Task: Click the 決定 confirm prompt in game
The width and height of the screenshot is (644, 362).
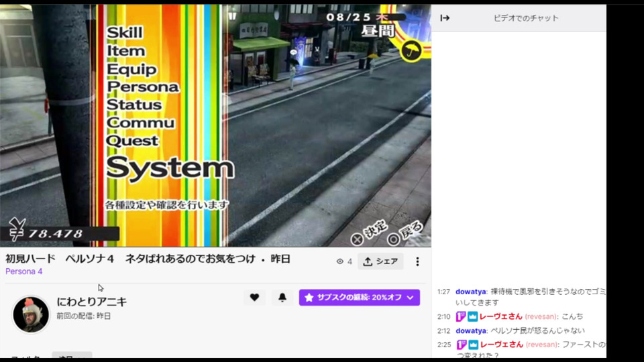Action: point(370,233)
